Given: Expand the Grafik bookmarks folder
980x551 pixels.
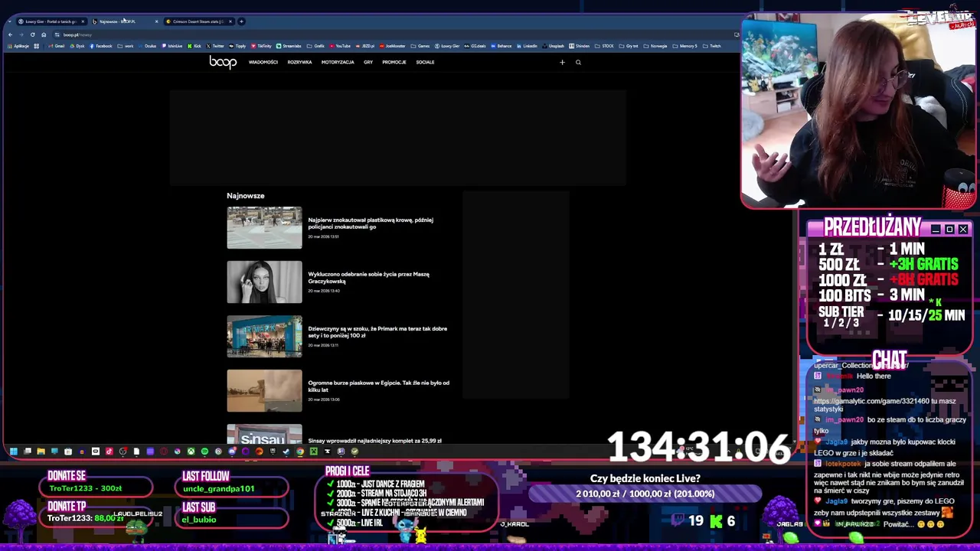Looking at the screenshot, I should (315, 46).
